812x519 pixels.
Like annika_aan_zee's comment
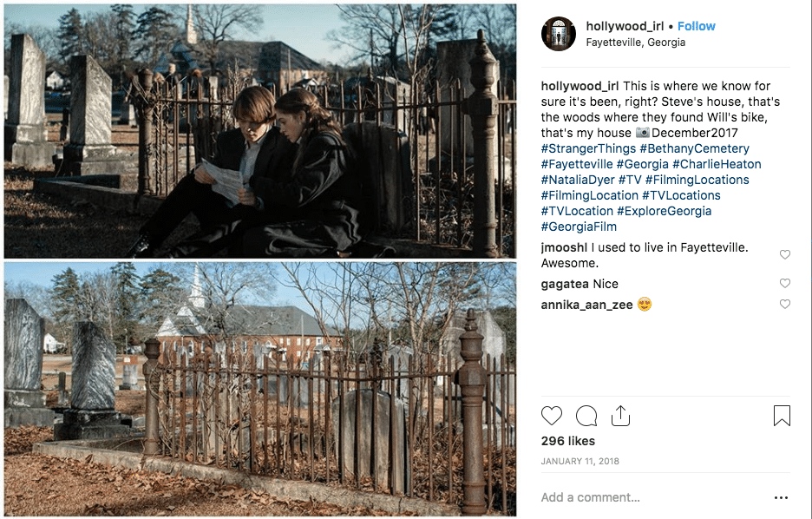[785, 304]
